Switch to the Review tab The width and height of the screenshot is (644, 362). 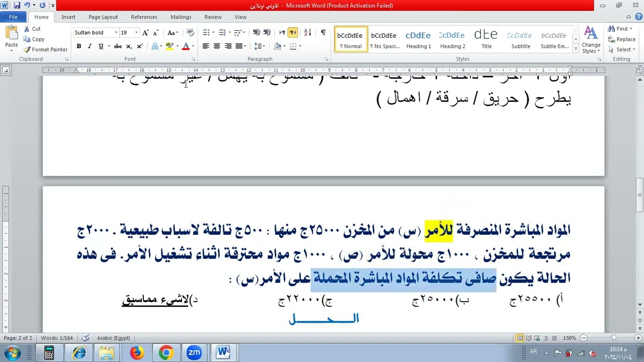pyautogui.click(x=213, y=17)
